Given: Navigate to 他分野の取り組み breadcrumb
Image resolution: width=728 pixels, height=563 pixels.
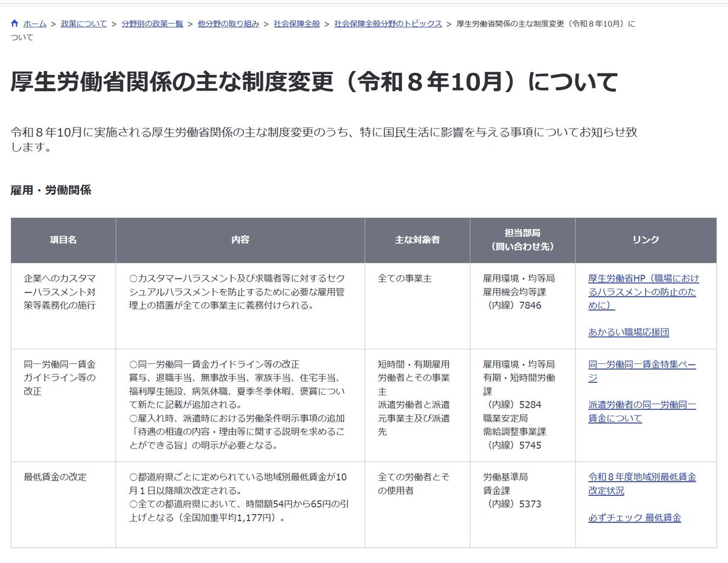Looking at the screenshot, I should pyautogui.click(x=229, y=24).
